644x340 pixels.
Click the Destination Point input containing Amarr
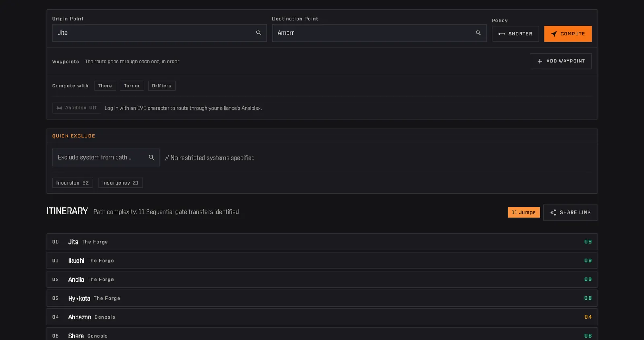tap(379, 33)
